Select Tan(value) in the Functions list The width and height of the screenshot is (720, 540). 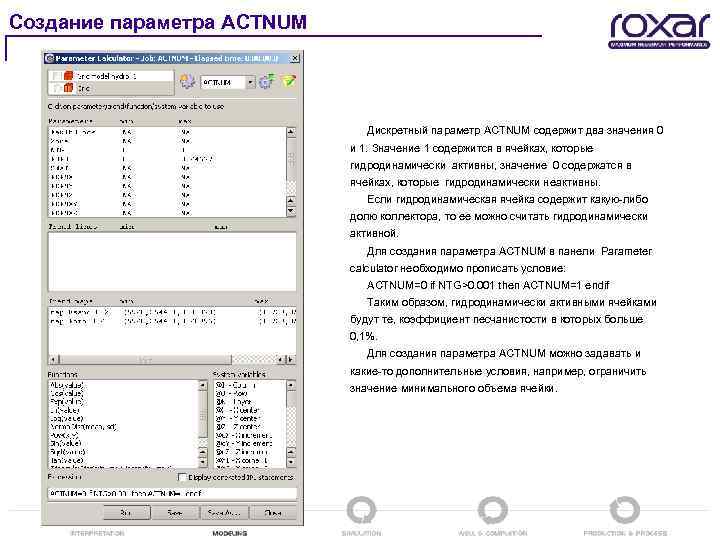pyautogui.click(x=67, y=460)
